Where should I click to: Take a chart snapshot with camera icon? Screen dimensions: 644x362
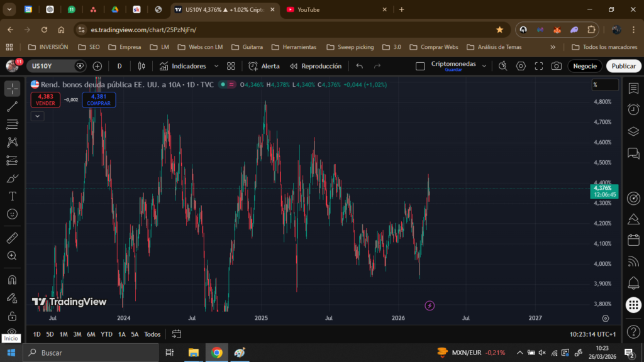[x=556, y=66]
